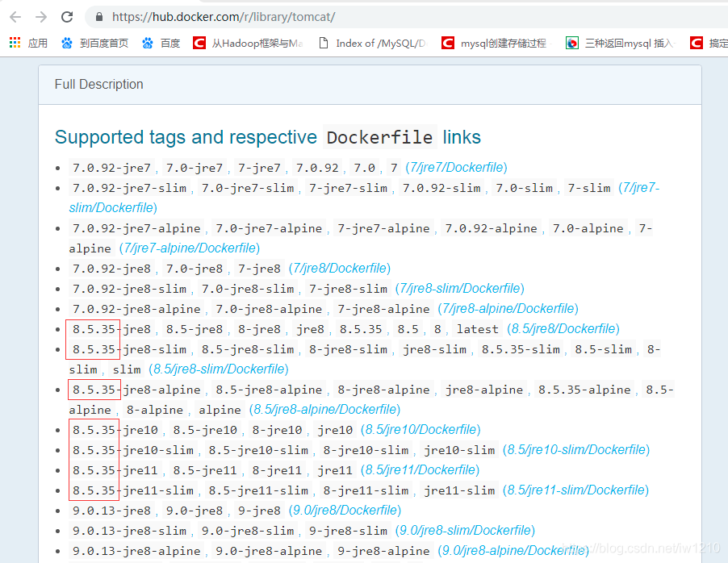Click the paw icon of 百度 bookmark
Viewport: 728px width, 563px height.
(148, 44)
